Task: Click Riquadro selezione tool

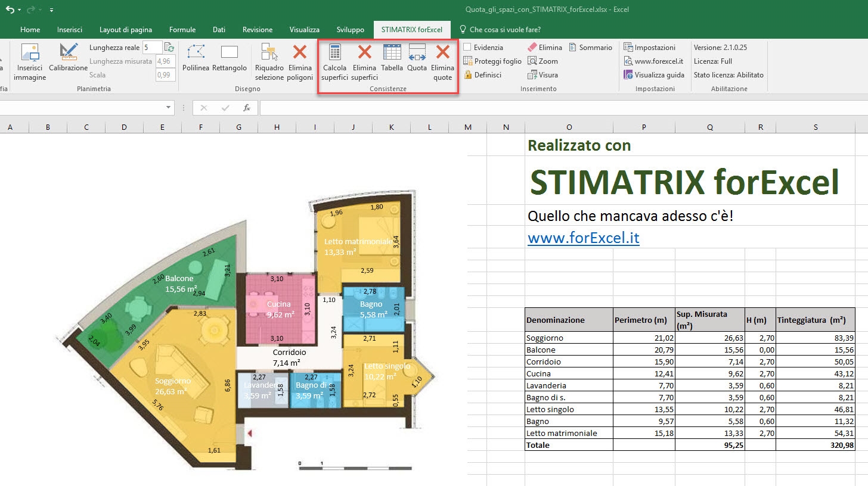Action: (269, 62)
